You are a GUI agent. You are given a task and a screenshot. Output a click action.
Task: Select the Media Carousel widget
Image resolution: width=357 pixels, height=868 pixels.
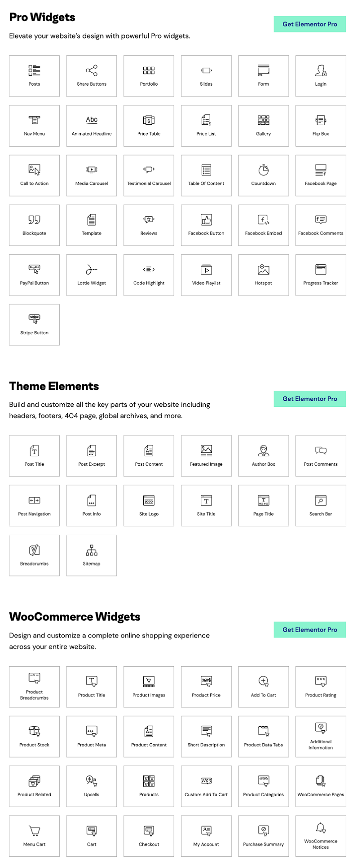[91, 175]
